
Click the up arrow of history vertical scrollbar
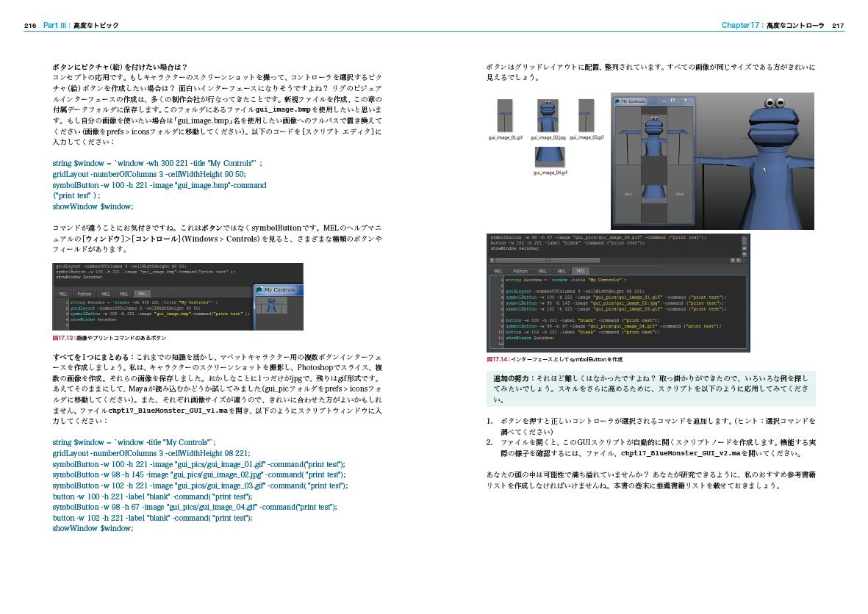tap(744, 248)
